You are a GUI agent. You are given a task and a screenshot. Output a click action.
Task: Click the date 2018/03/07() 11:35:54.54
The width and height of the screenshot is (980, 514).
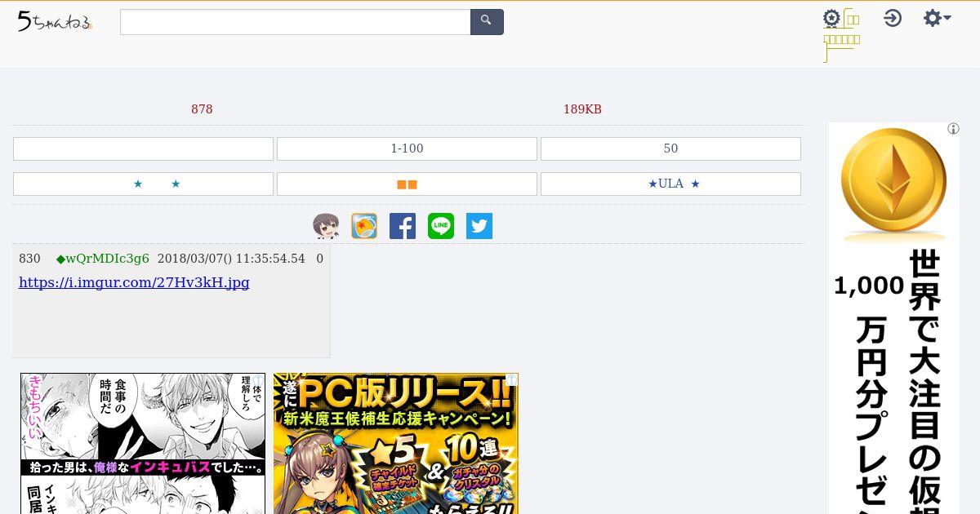(x=231, y=259)
